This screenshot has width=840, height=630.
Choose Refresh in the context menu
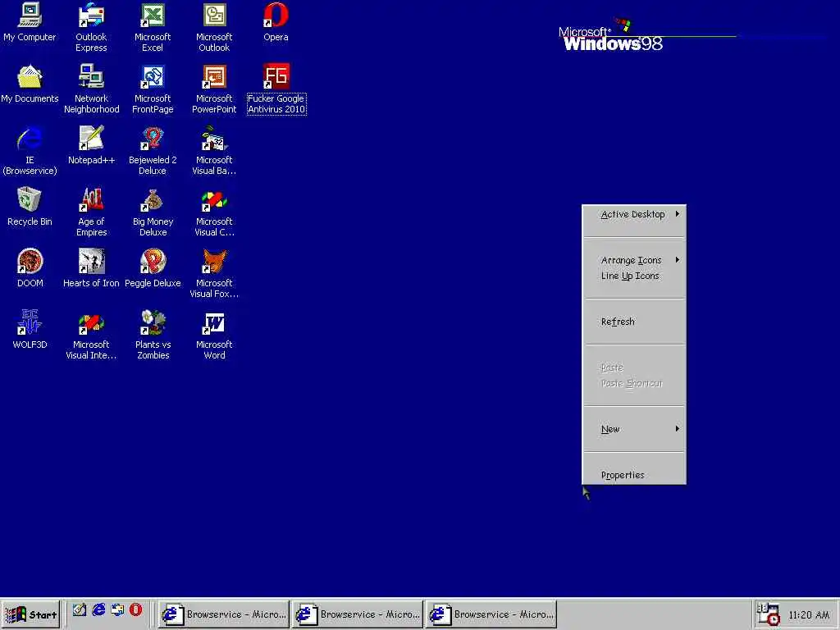[x=634, y=322]
